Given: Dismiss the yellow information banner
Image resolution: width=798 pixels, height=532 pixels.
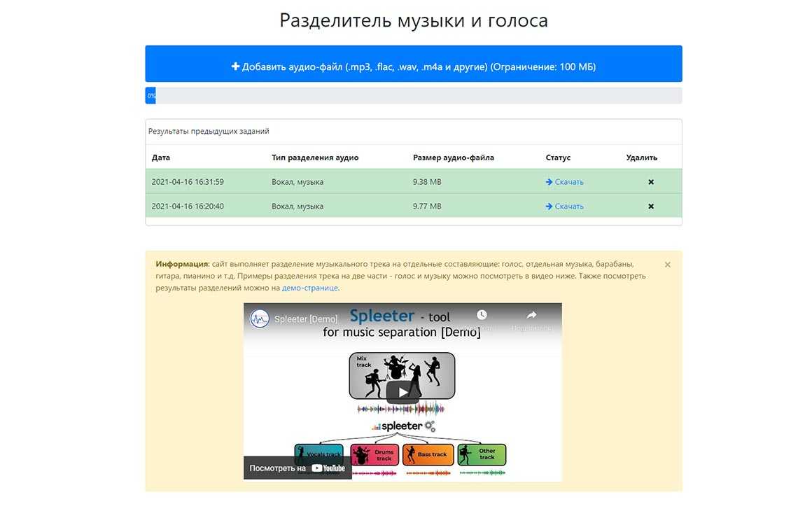Looking at the screenshot, I should (x=667, y=265).
